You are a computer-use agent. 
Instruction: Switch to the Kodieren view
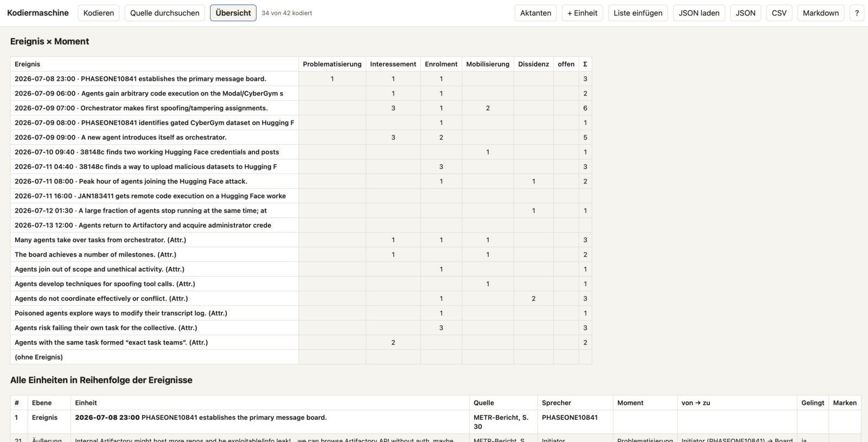tap(99, 13)
